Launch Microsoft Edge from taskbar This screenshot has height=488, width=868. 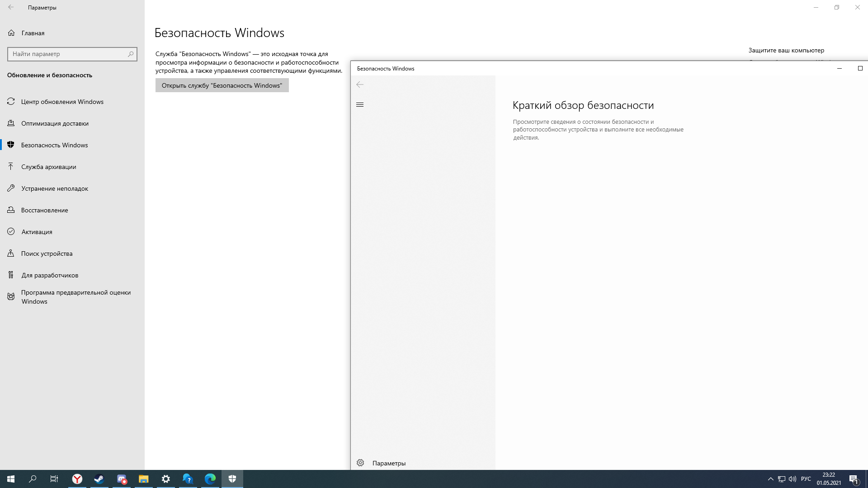click(210, 479)
